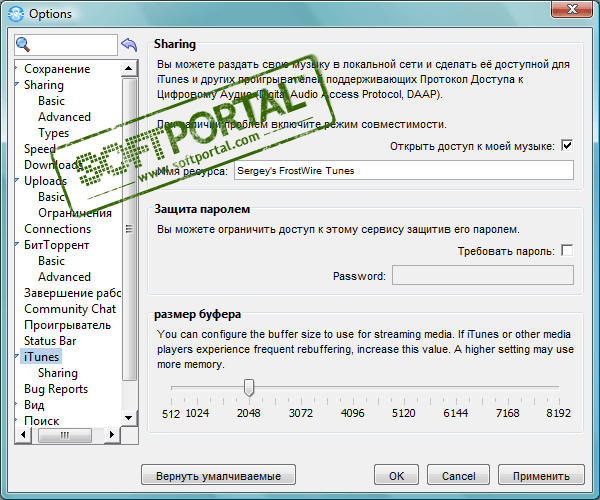Select Advanced under Sharing
Viewport: 600px width, 500px height.
64,117
